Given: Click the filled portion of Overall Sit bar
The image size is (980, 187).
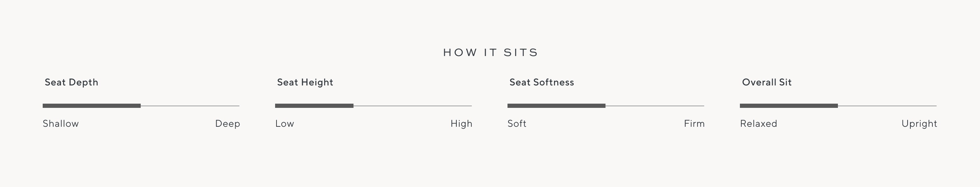Looking at the screenshot, I should click(789, 105).
